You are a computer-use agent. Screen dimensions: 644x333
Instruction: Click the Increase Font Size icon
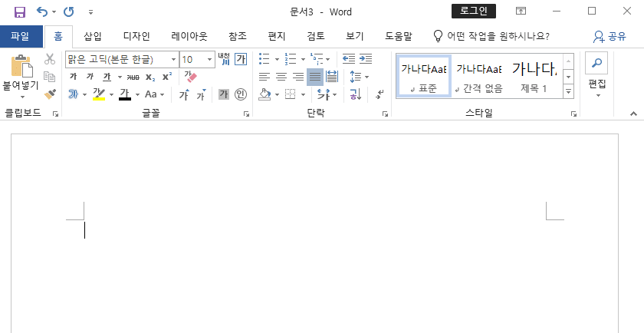[185, 94]
